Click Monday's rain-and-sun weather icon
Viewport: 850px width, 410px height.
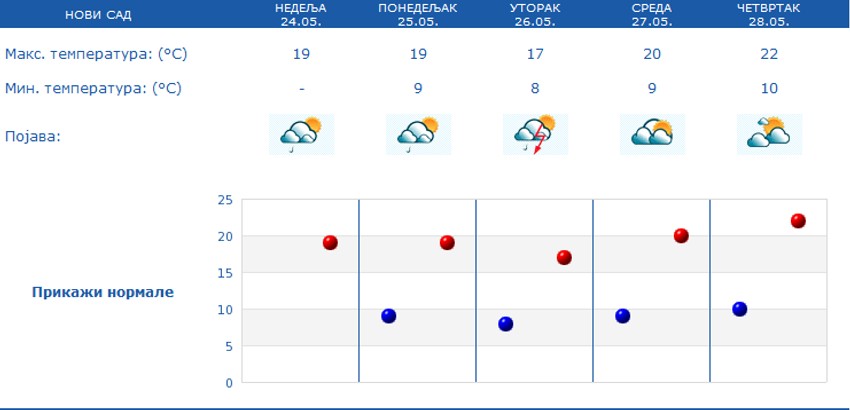click(x=418, y=134)
